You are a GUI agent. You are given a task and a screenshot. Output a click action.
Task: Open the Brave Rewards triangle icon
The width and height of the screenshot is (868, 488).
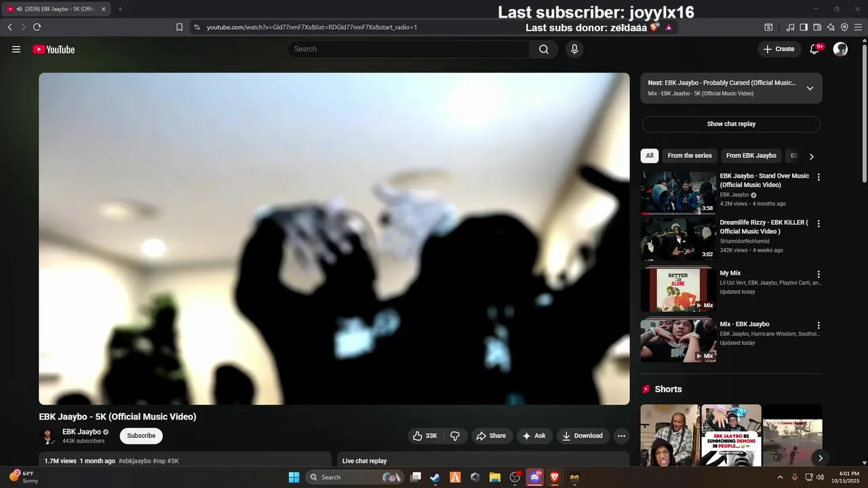pyautogui.click(x=669, y=27)
